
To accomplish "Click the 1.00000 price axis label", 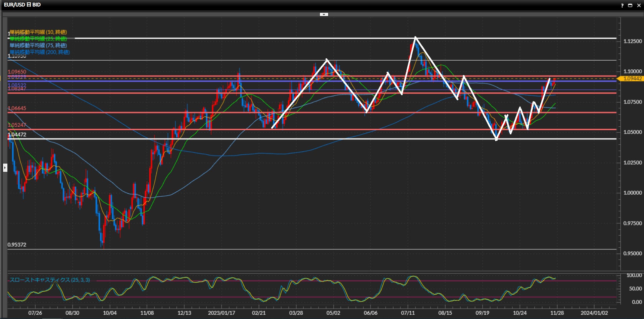I will click(x=632, y=193).
